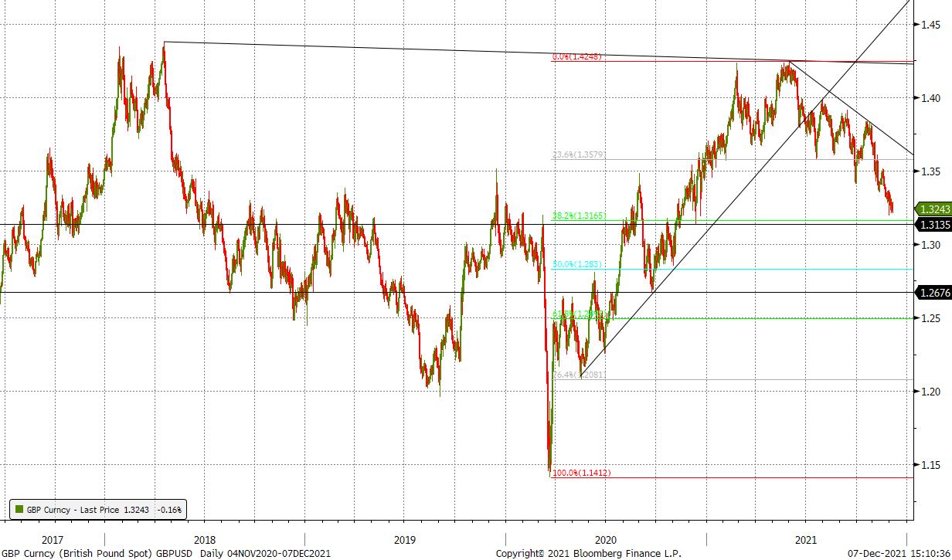Click the 2017 year label on time axis
Screen dimensions: 952x560
click(52, 540)
